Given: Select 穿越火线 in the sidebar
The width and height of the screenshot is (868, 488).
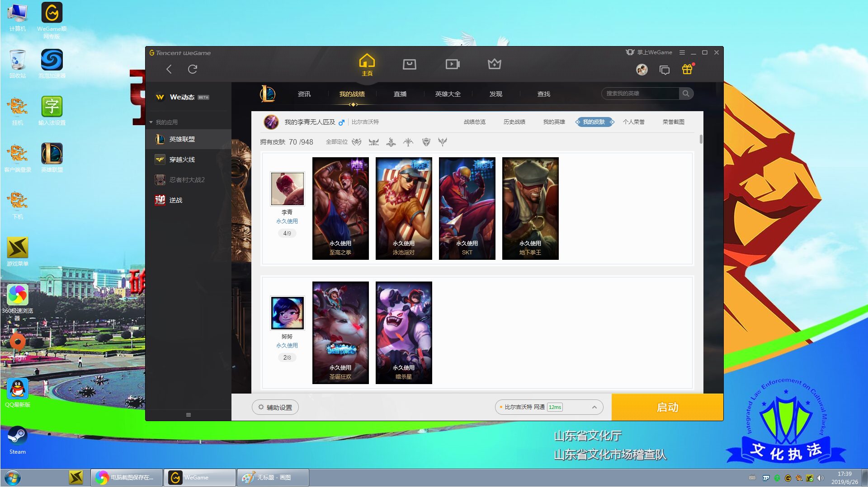Looking at the screenshot, I should [x=189, y=160].
